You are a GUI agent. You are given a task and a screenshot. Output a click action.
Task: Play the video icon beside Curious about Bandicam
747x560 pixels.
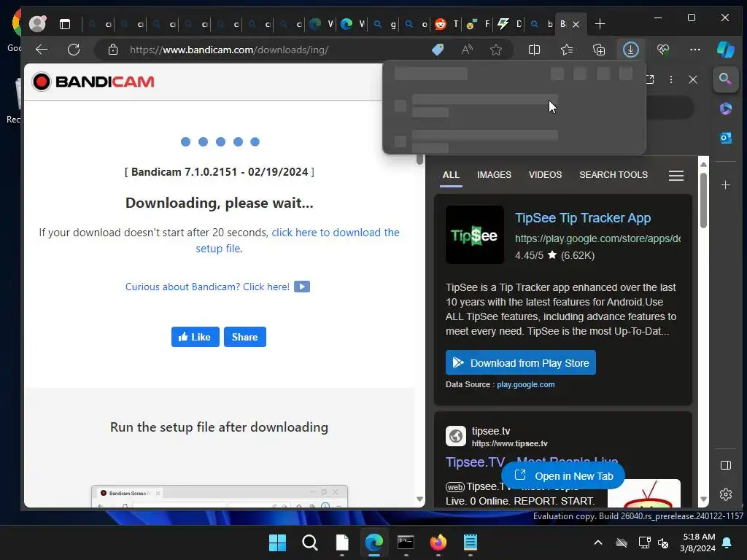[x=302, y=287]
